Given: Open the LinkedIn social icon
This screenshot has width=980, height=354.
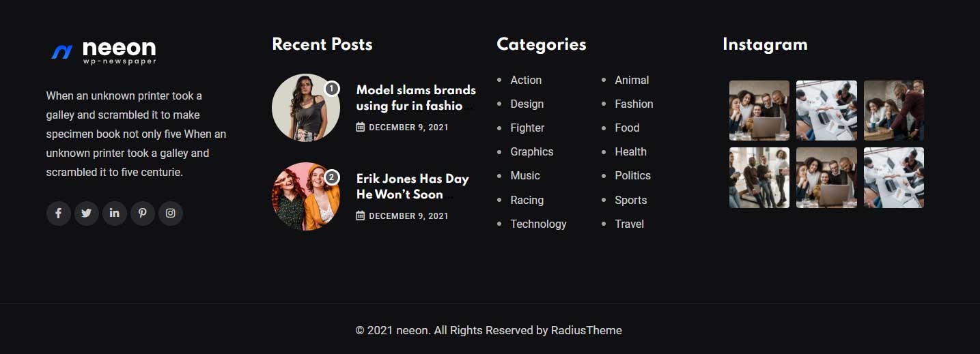Looking at the screenshot, I should (115, 213).
